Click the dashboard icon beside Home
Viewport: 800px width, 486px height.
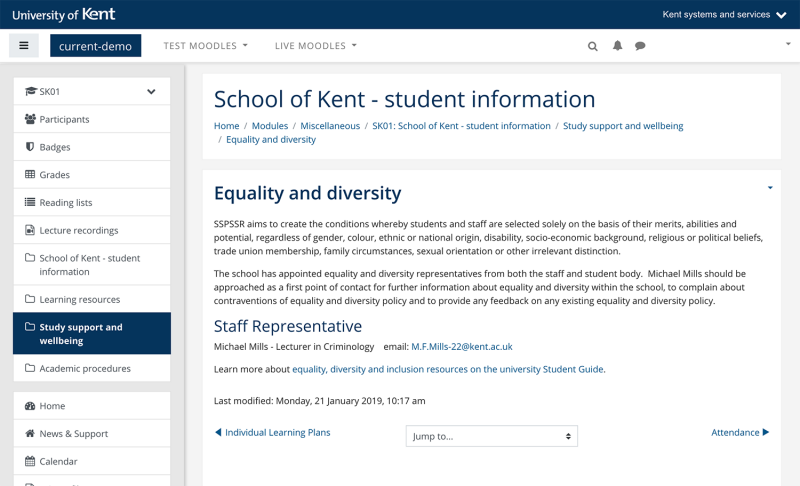tap(30, 406)
